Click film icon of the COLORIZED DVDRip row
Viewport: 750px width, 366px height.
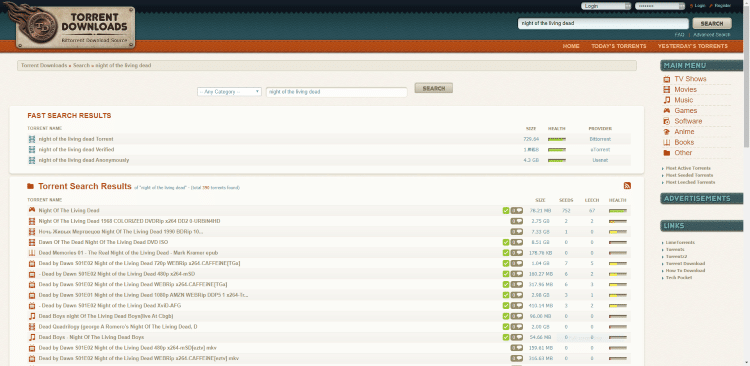click(x=32, y=221)
